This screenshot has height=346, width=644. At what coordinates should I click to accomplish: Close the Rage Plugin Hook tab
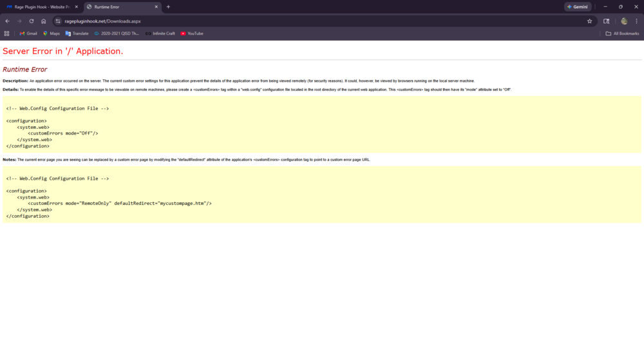pyautogui.click(x=77, y=6)
